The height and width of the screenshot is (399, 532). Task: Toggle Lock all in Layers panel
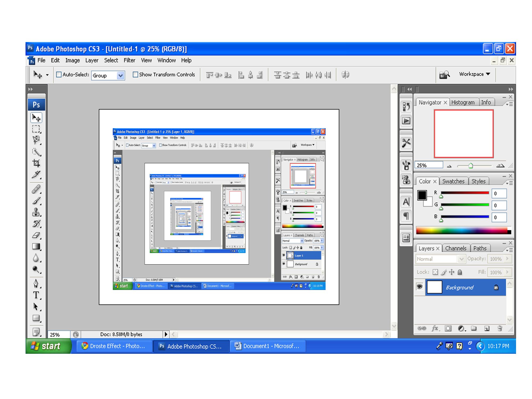pyautogui.click(x=460, y=272)
